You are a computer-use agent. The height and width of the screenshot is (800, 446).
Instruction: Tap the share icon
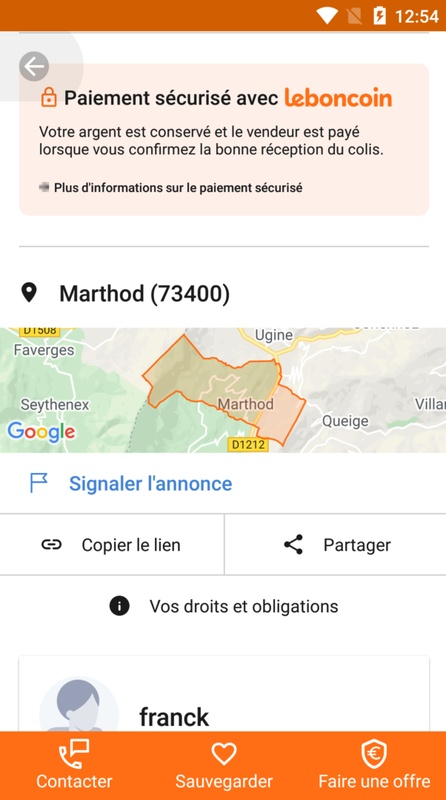(293, 544)
